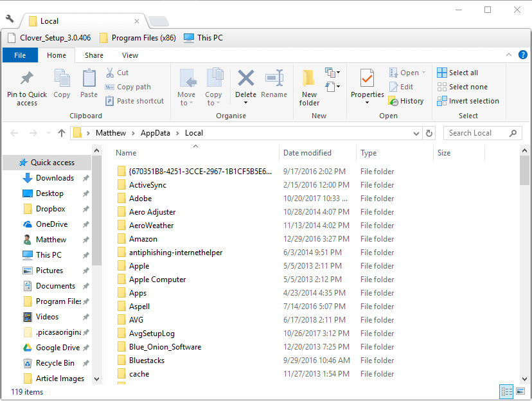The width and height of the screenshot is (532, 401).
Task: Open Clover wrench settings icon
Action: [10, 19]
